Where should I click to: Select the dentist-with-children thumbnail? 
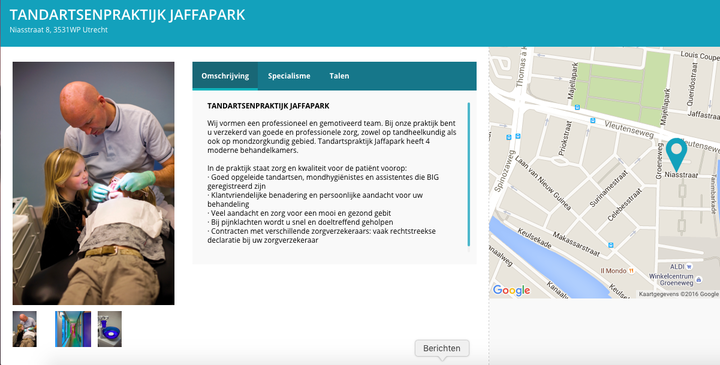pyautogui.click(x=25, y=329)
